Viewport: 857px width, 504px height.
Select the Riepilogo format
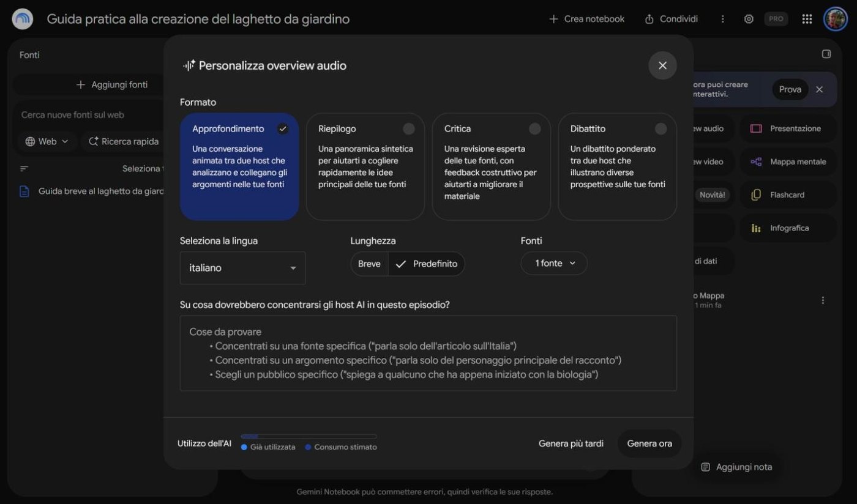(x=365, y=166)
